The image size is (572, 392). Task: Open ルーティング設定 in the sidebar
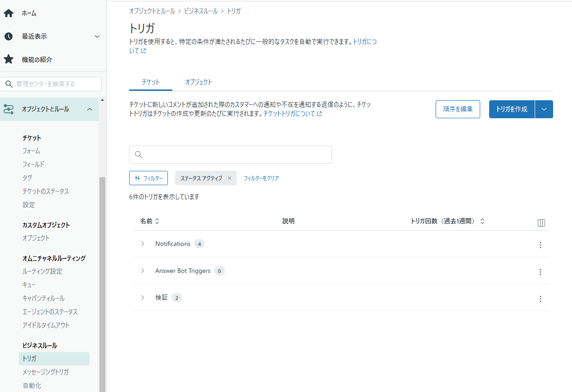coord(43,272)
